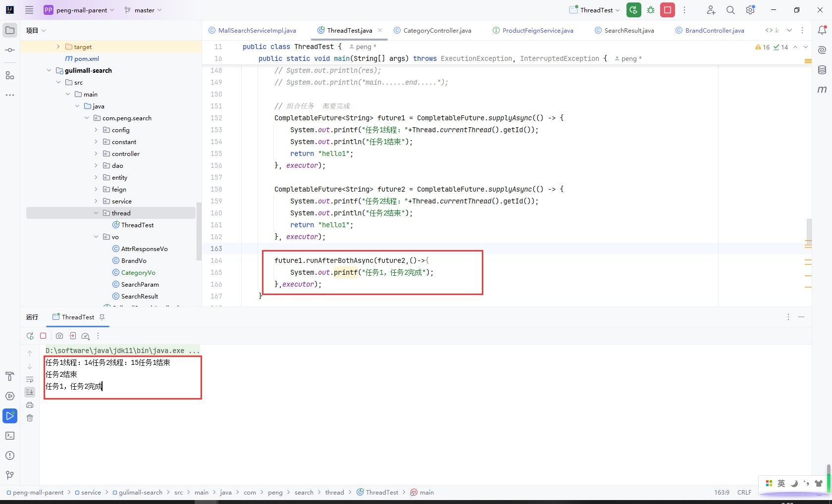Open the ThreadTest run configuration dropdown
The height and width of the screenshot is (504, 832).
tap(595, 10)
